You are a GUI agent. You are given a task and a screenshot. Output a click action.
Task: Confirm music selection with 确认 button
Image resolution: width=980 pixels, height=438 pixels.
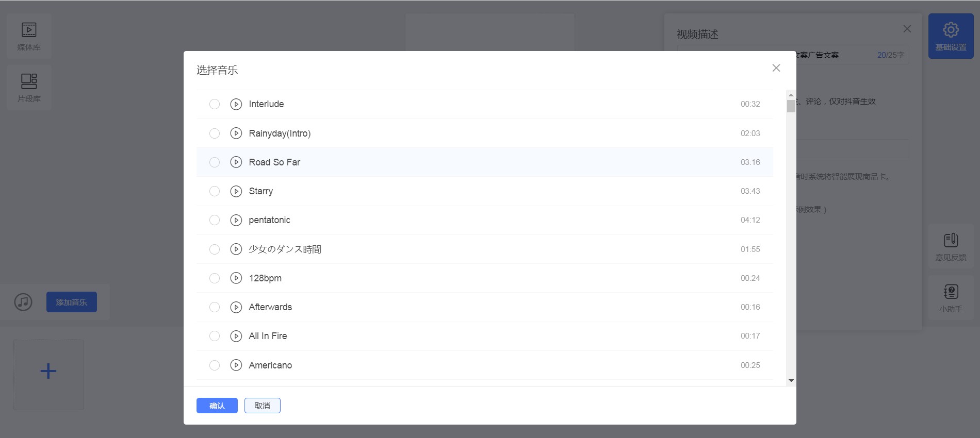(217, 406)
